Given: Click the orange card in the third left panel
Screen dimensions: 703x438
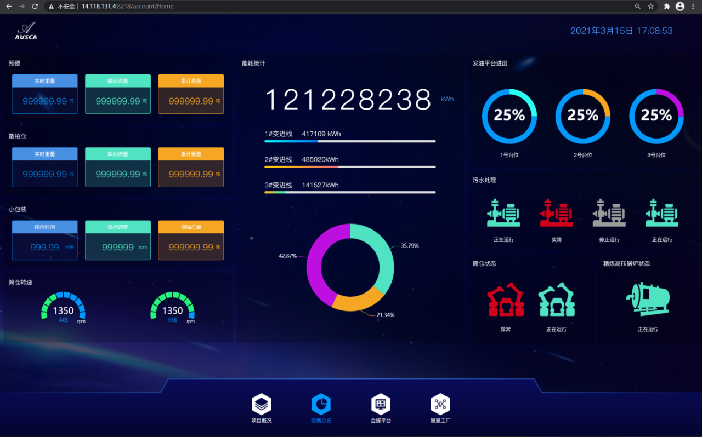Looking at the screenshot, I should click(x=191, y=240).
